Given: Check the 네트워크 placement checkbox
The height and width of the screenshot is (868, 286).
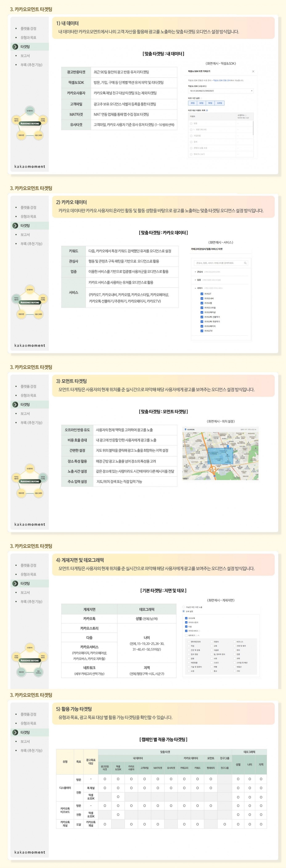Looking at the screenshot, I should tap(186, 635).
